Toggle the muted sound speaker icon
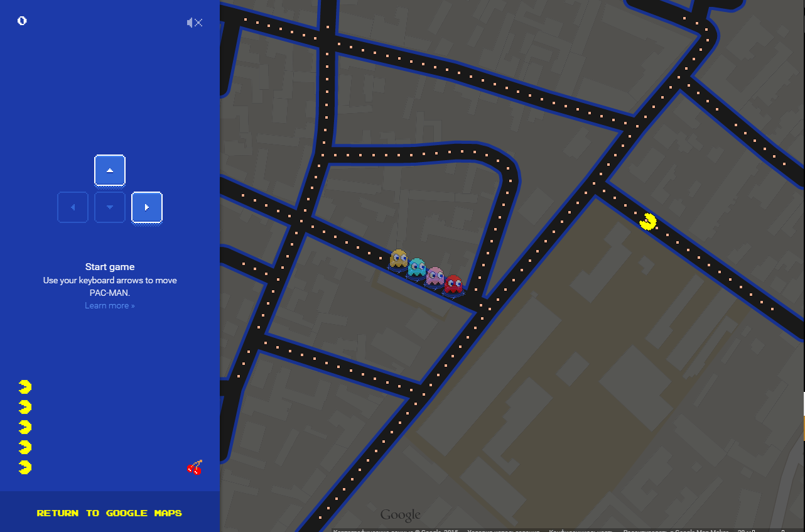The width and height of the screenshot is (805, 532). click(195, 23)
